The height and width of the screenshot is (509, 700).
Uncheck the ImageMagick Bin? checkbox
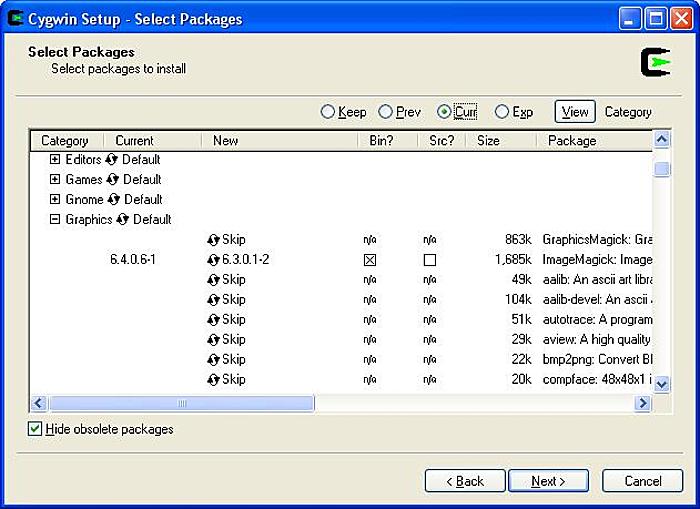[x=370, y=260]
